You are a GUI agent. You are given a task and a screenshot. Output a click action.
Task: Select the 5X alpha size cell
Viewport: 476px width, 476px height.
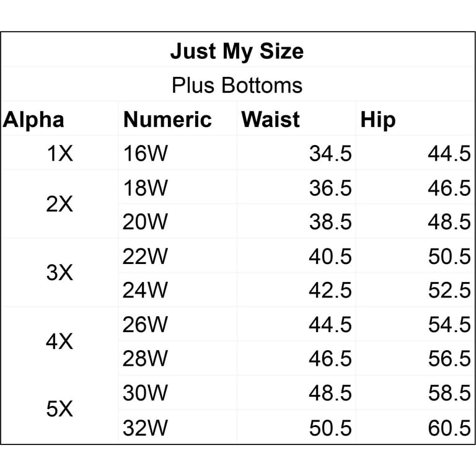click(x=59, y=409)
